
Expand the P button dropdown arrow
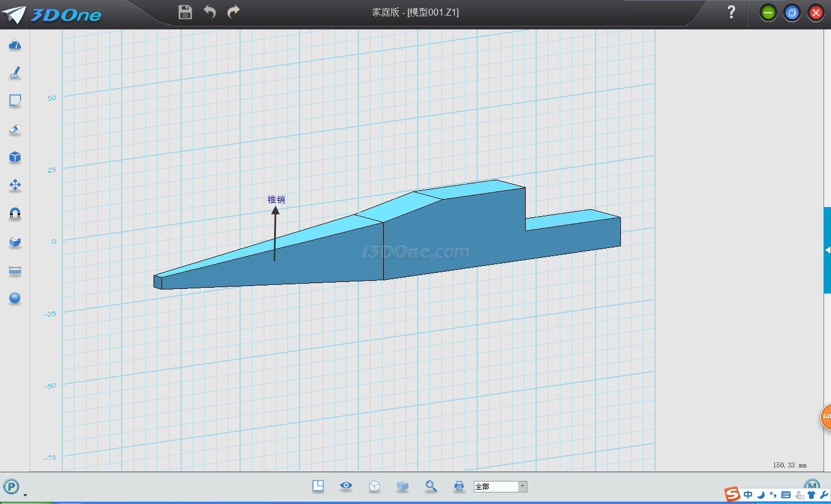(x=25, y=495)
